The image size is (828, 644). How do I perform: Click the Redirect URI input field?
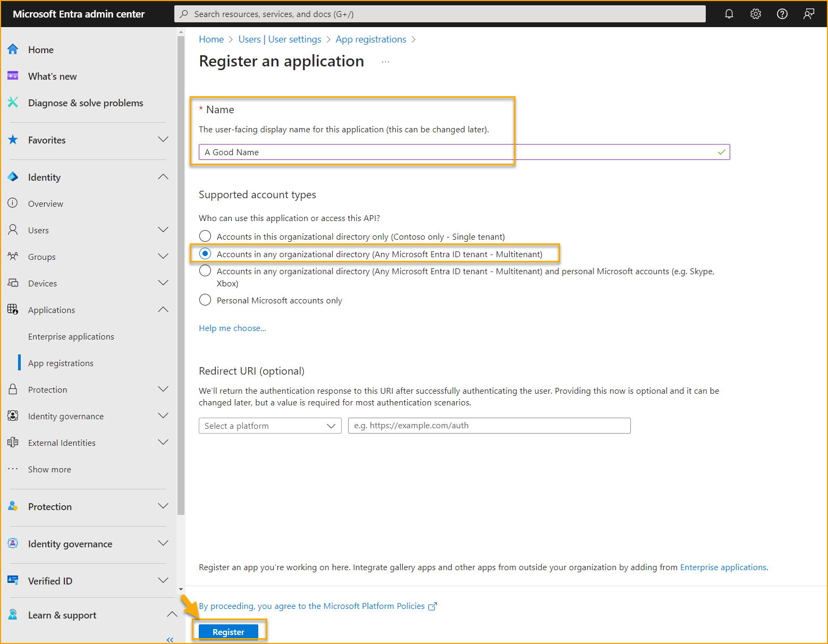[x=489, y=426]
